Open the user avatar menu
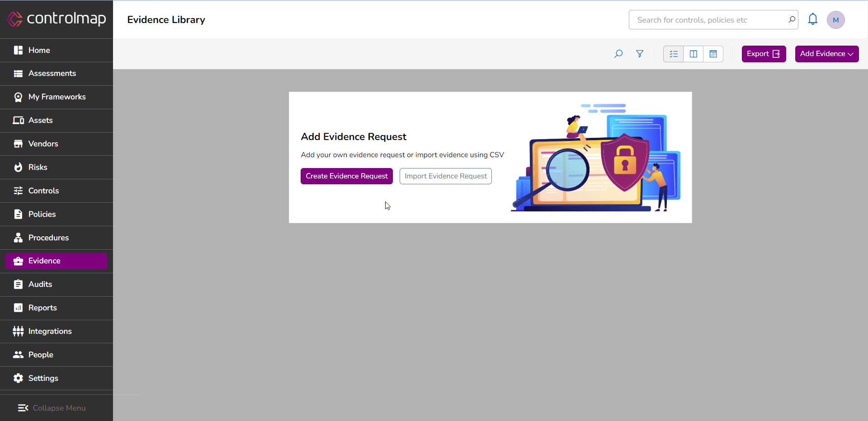This screenshot has width=868, height=421. pos(836,19)
